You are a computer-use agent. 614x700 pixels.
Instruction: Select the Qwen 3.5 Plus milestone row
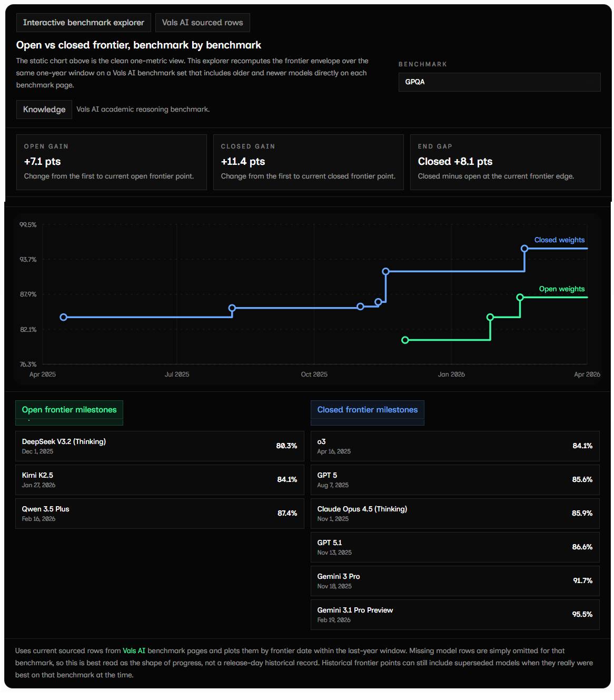[x=160, y=513]
